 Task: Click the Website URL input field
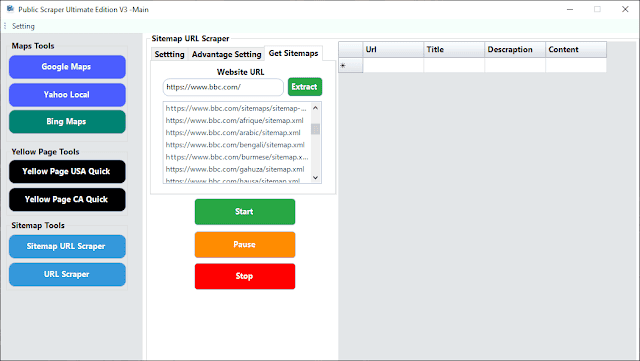223,87
